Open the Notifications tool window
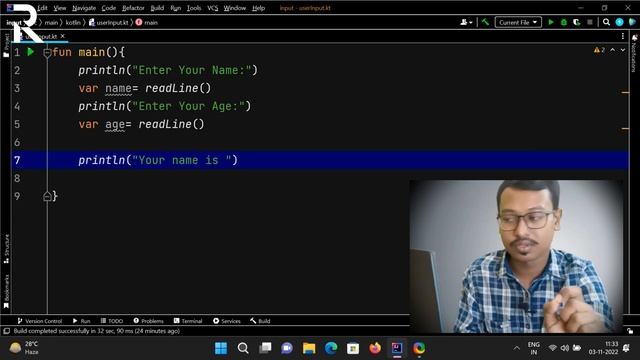Image resolution: width=640 pixels, height=360 pixels. click(634, 53)
